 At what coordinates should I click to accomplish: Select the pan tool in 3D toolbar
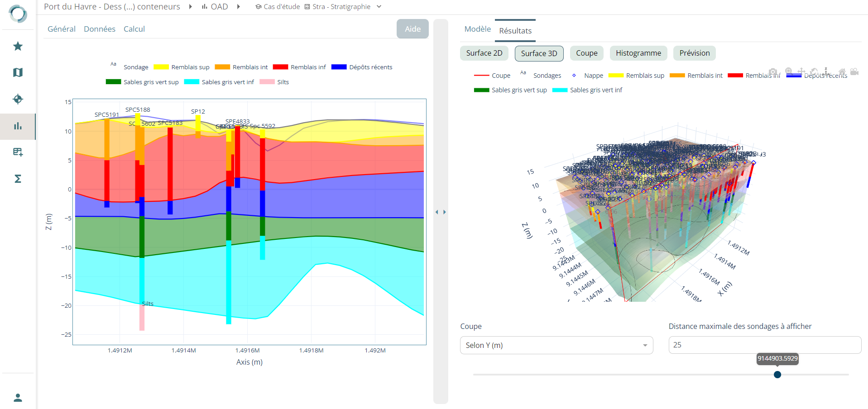(801, 72)
